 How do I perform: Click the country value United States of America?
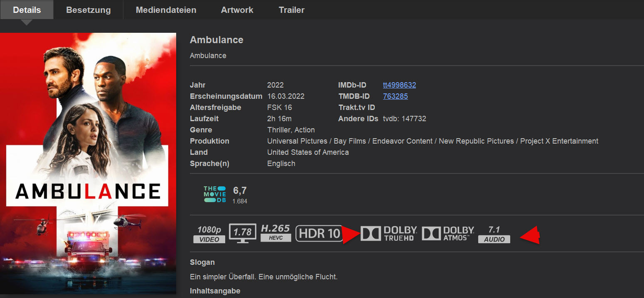pyautogui.click(x=308, y=152)
